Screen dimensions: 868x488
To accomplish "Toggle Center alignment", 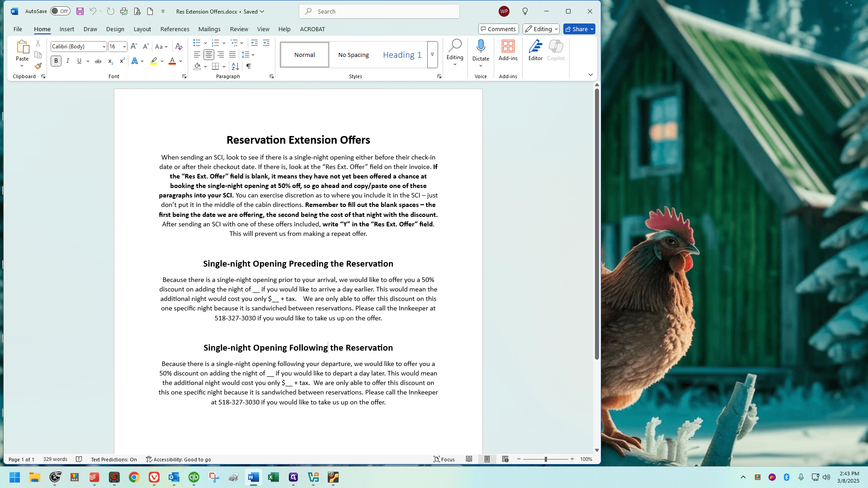I will (x=208, y=55).
